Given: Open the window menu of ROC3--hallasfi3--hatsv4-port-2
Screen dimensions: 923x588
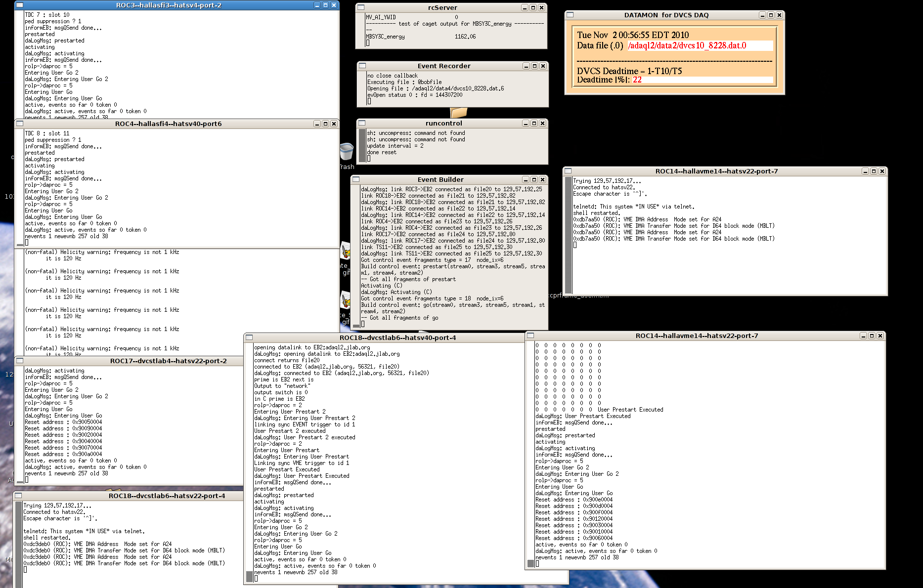Looking at the screenshot, I should (x=19, y=5).
